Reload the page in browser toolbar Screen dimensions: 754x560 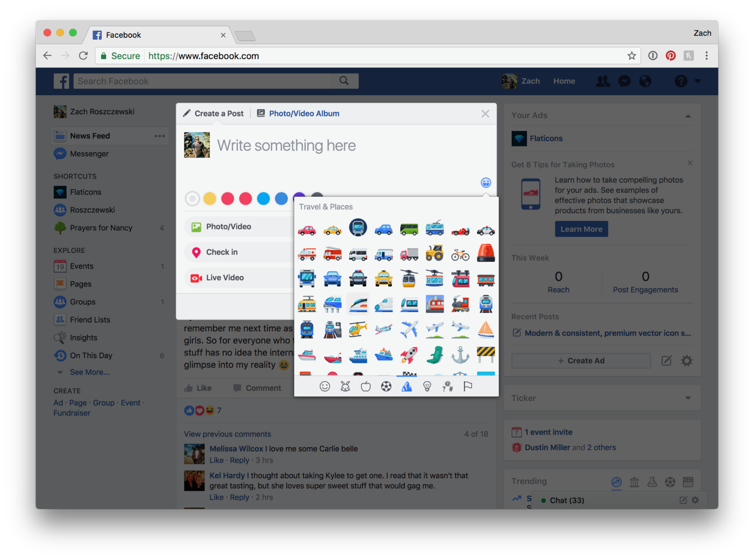click(83, 56)
